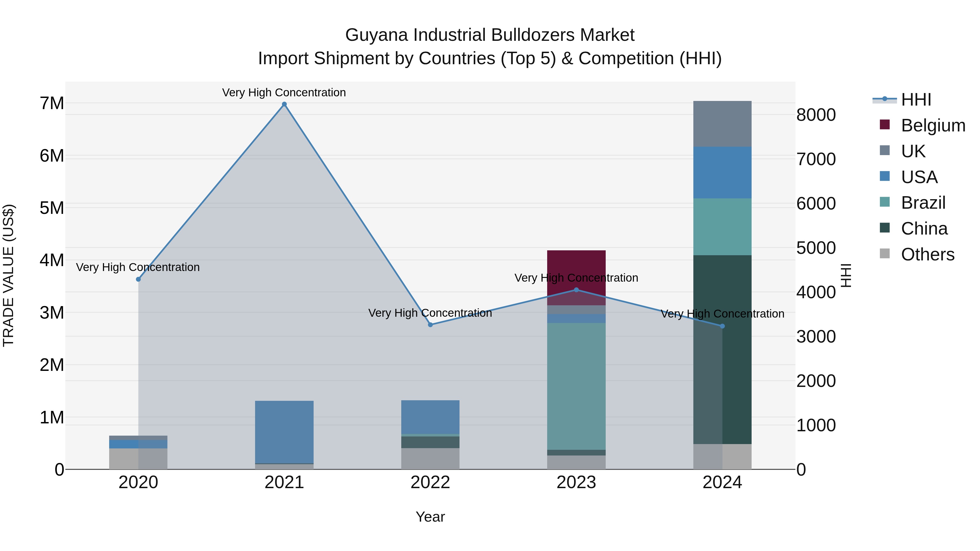Click the Brazil bar segment in 2023

(576, 386)
